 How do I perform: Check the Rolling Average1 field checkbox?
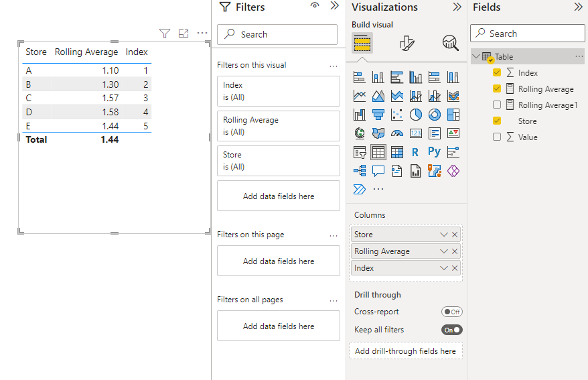pyautogui.click(x=497, y=105)
